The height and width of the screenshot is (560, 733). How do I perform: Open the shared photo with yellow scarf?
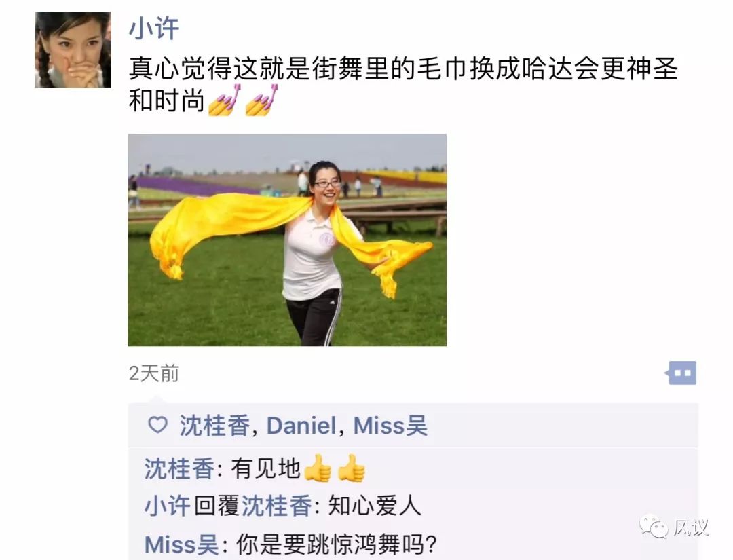[288, 240]
